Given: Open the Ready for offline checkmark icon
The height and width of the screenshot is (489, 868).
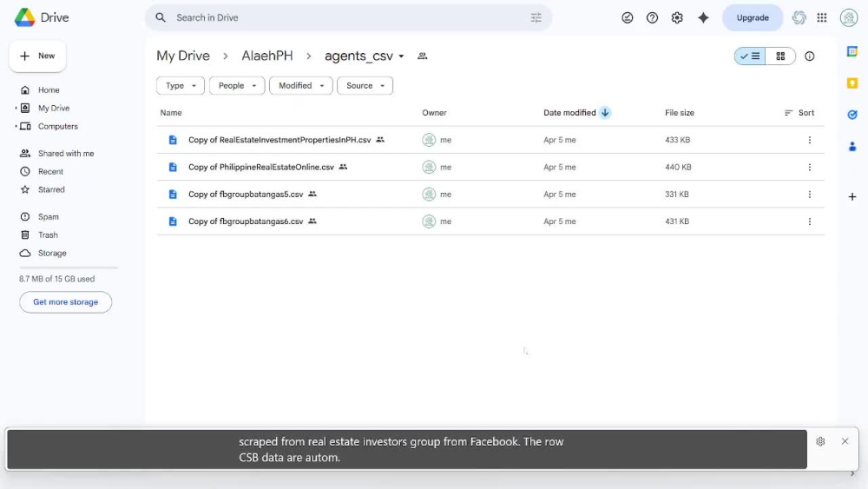Looking at the screenshot, I should [x=628, y=17].
